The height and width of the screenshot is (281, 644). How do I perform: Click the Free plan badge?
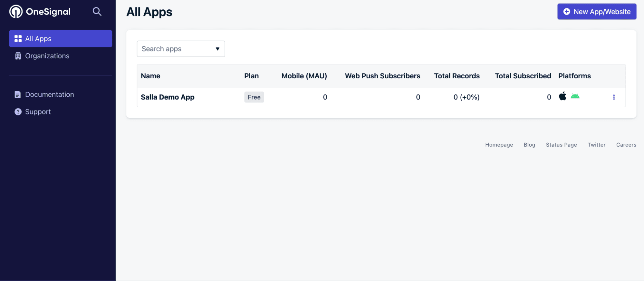tap(254, 97)
